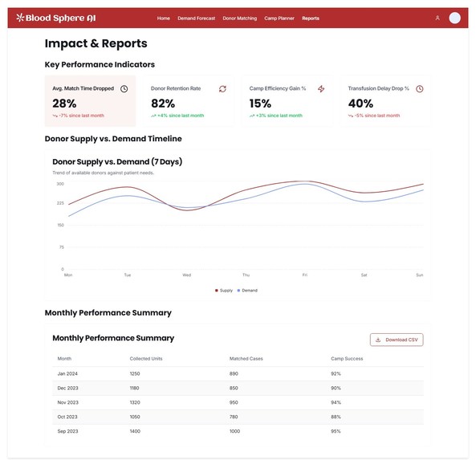
Task: Click refresh icon on Donor Retention Rate card
Action: [222, 88]
